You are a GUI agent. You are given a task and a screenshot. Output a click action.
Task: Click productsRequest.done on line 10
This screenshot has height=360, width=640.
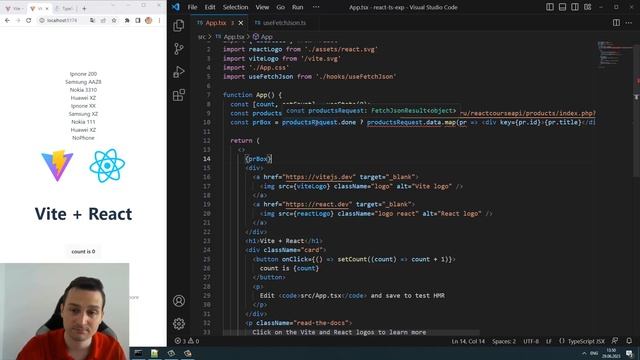point(319,122)
